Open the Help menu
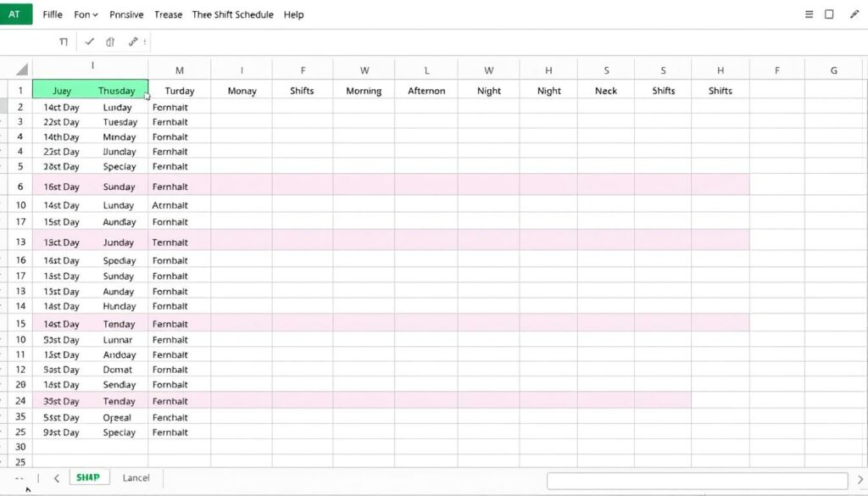Image resolution: width=868 pixels, height=496 pixels. 293,14
